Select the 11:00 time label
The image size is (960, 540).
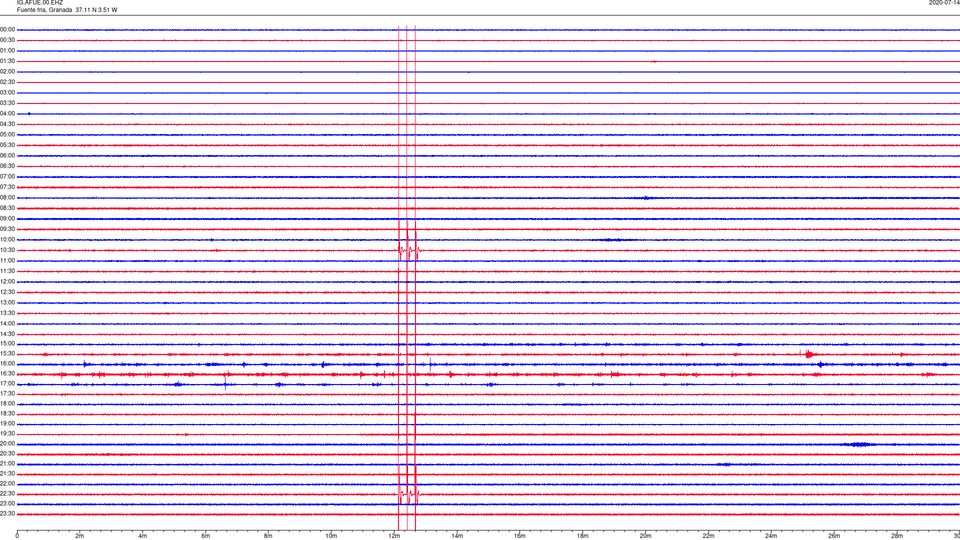[7, 261]
